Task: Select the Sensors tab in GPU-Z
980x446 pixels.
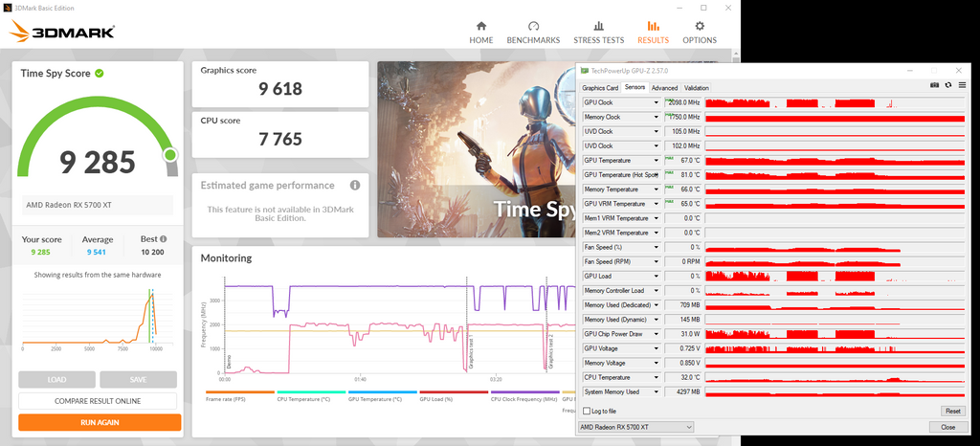Action: [635, 87]
